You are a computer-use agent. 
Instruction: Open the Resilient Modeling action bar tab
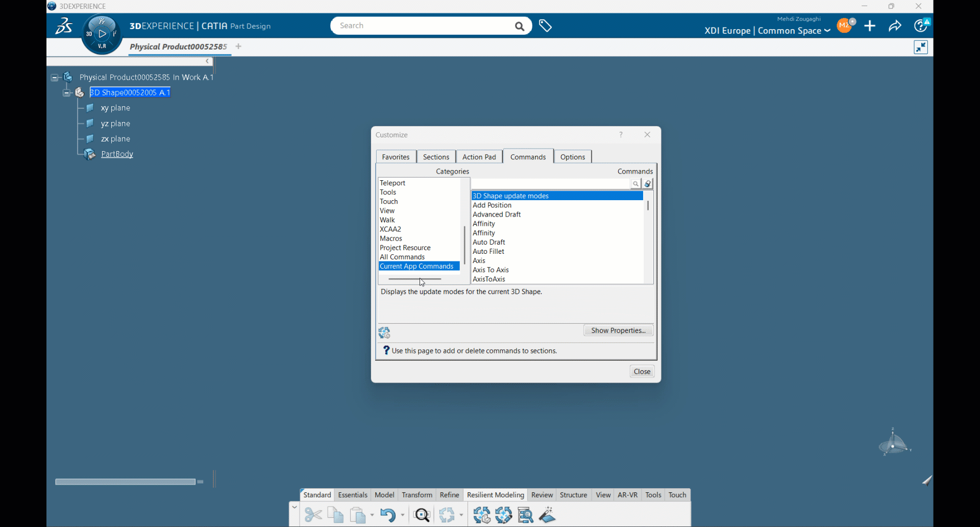click(x=496, y=495)
